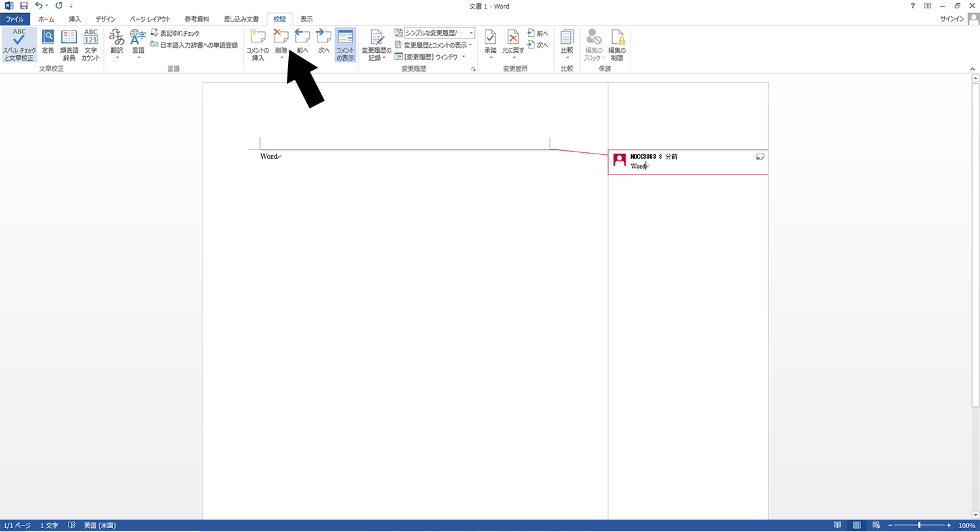Image resolution: width=980 pixels, height=532 pixels.
Task: Run 表記ゆれチェック consistency check
Action: point(175,33)
